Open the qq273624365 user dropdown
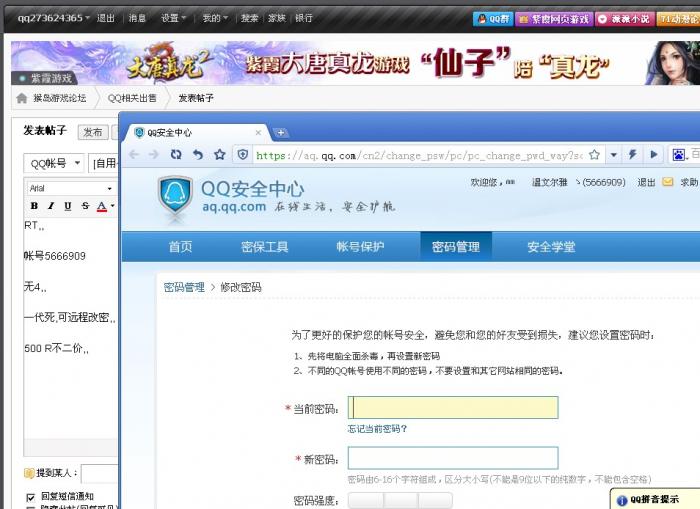Screen dimensions: 700x509 click(54, 18)
